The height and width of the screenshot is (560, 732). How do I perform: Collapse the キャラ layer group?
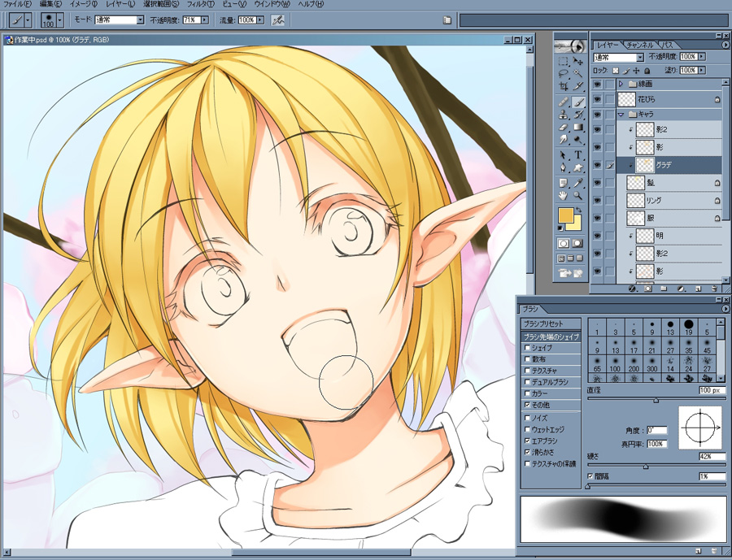621,114
